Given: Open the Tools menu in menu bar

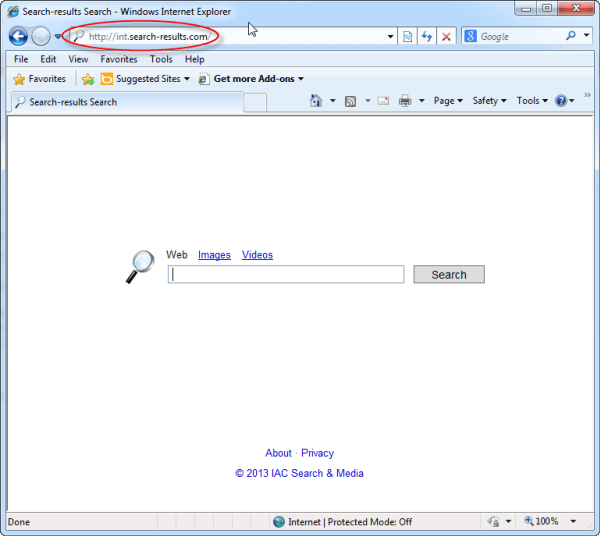Looking at the screenshot, I should [x=161, y=59].
